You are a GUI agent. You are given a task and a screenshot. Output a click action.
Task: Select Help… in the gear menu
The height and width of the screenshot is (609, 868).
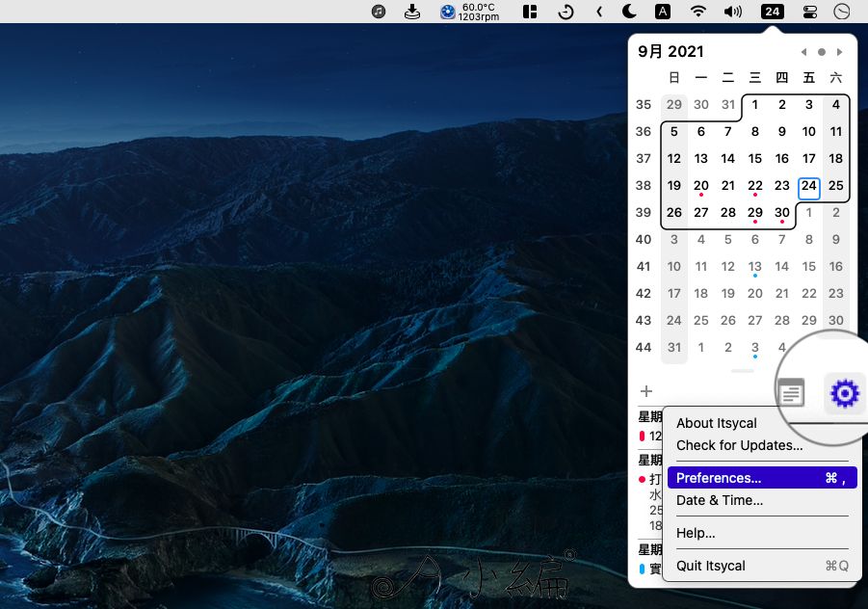[696, 533]
